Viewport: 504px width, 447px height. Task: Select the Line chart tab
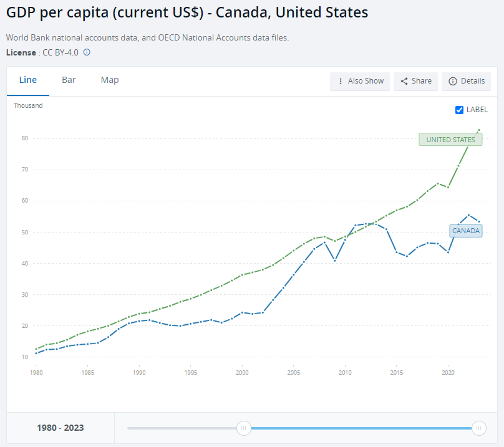[27, 80]
